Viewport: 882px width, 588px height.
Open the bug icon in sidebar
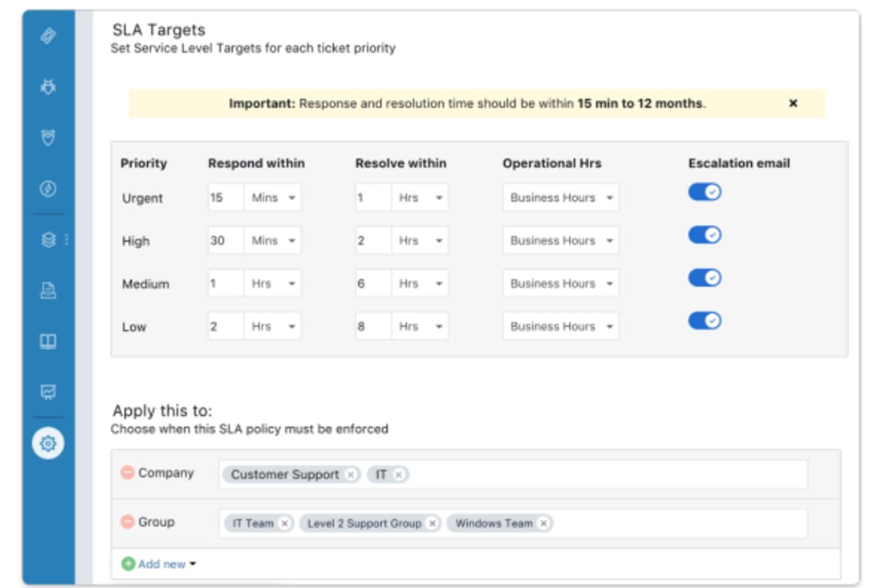coord(48,87)
